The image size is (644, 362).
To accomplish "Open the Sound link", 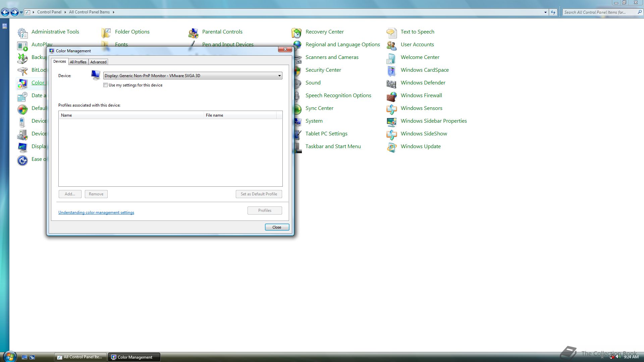I will pos(313,83).
